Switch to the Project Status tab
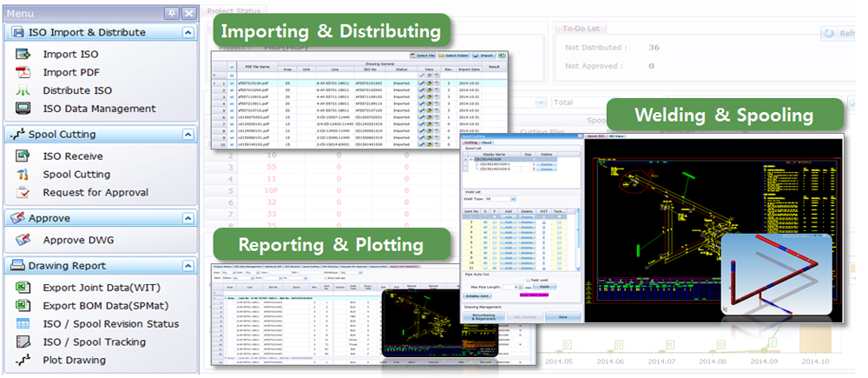 (234, 10)
